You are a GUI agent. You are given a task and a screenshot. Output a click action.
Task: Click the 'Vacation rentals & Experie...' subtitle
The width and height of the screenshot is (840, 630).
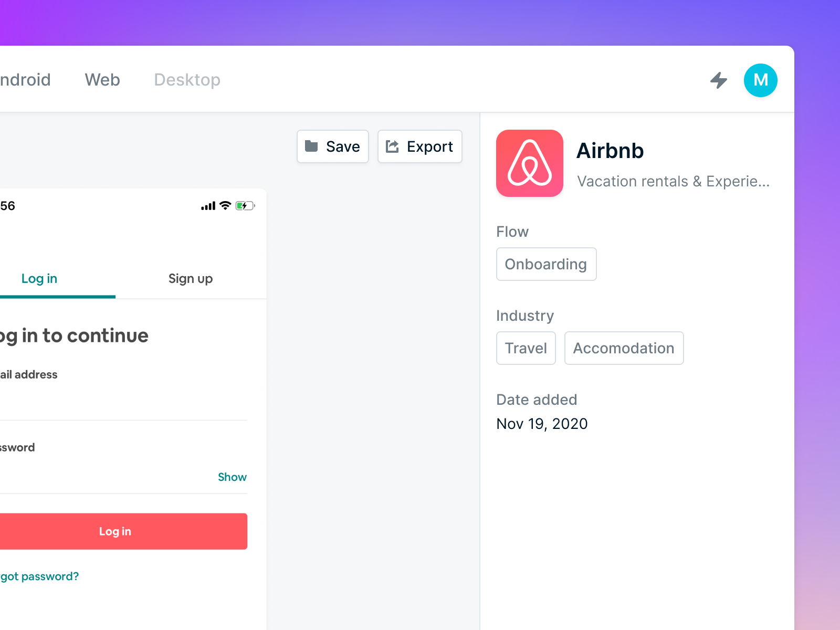(673, 181)
